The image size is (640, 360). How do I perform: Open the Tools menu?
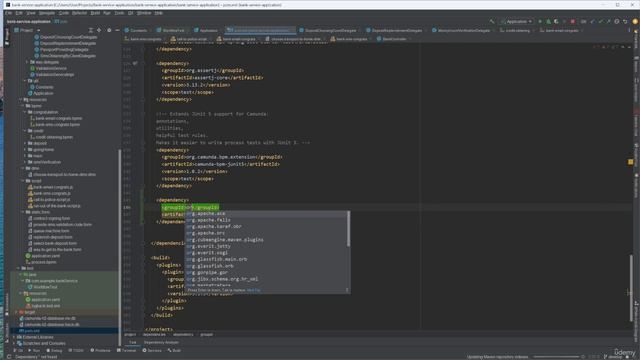pos(119,13)
